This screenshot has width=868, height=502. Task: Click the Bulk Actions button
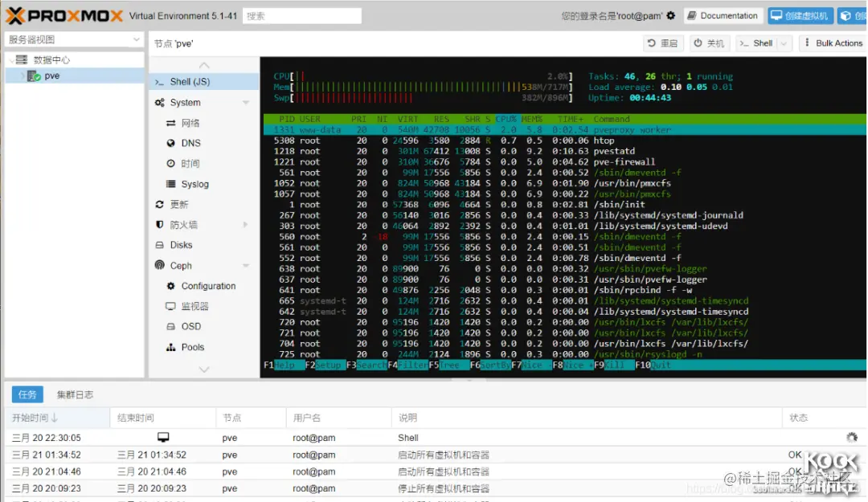pos(833,43)
